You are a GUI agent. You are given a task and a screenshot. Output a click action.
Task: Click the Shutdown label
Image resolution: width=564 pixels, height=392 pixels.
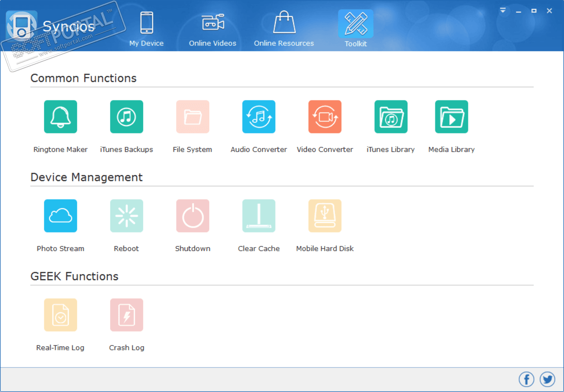(x=193, y=249)
